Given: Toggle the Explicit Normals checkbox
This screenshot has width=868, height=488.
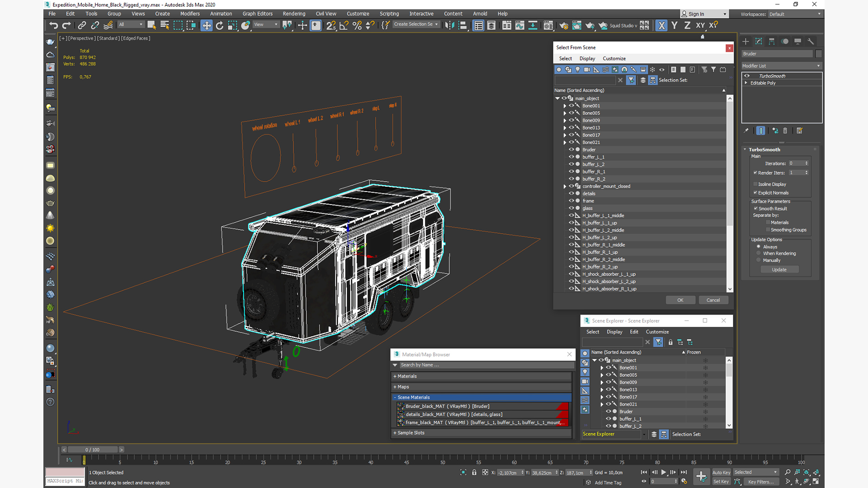Looking at the screenshot, I should (755, 192).
